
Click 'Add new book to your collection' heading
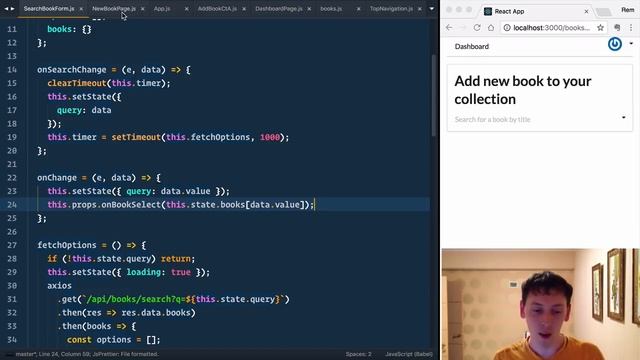pos(522,90)
